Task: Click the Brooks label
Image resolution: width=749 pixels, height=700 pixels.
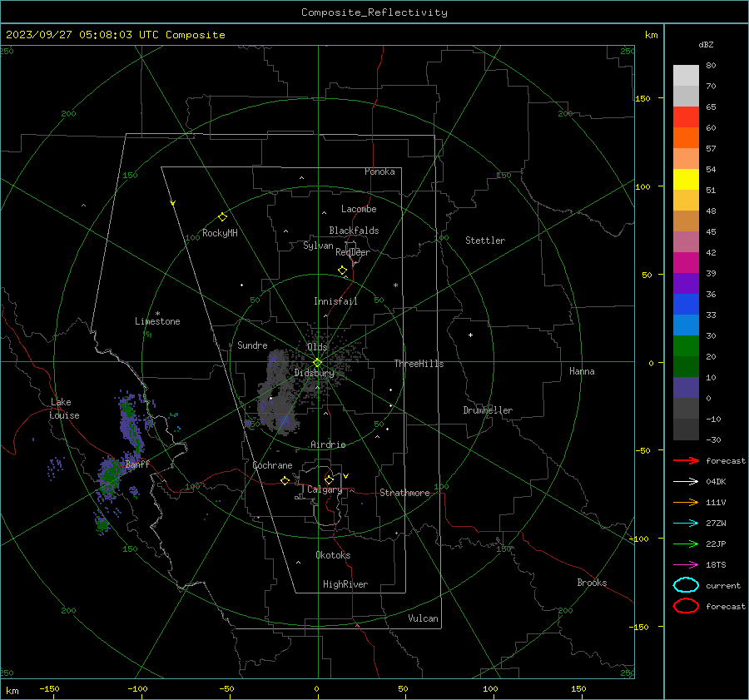Action: click(x=592, y=583)
